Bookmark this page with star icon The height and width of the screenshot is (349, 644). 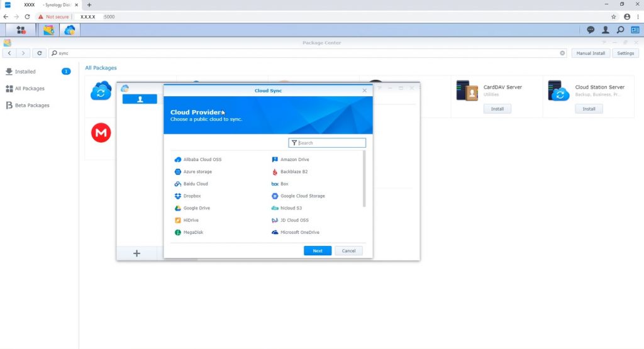point(614,17)
